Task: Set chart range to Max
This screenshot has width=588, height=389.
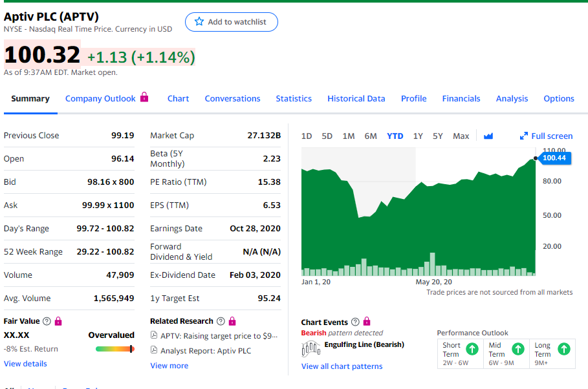Action: click(461, 136)
